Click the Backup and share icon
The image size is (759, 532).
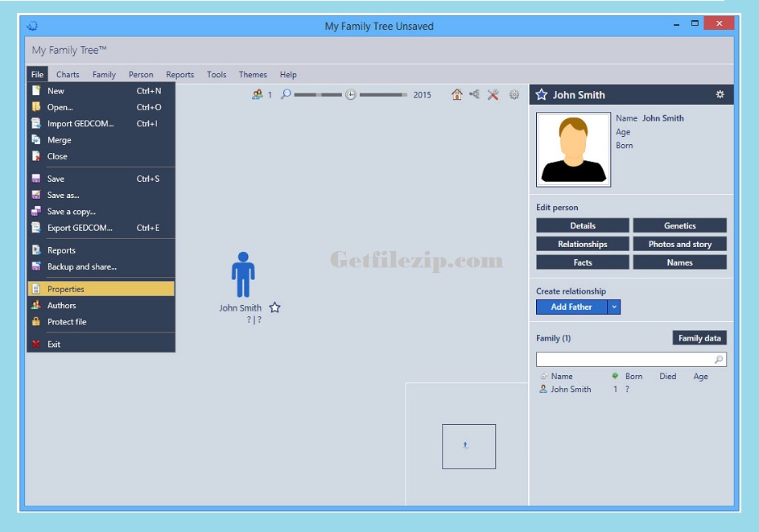click(36, 266)
